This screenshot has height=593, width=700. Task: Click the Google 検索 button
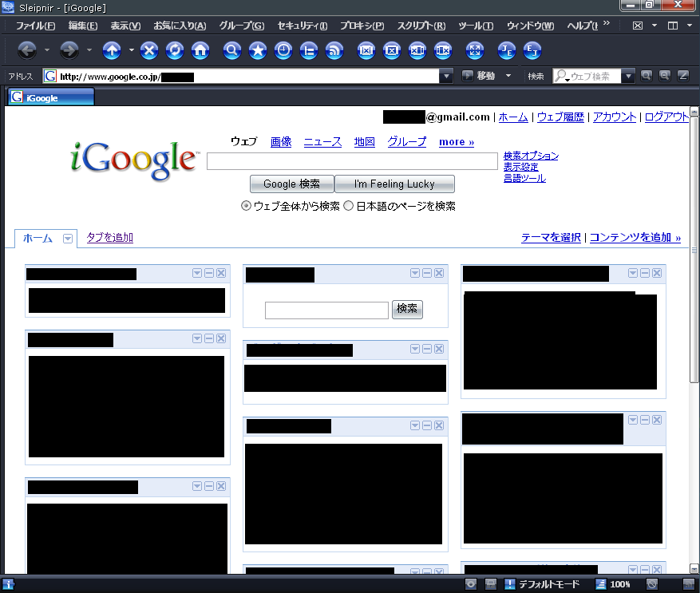291,184
